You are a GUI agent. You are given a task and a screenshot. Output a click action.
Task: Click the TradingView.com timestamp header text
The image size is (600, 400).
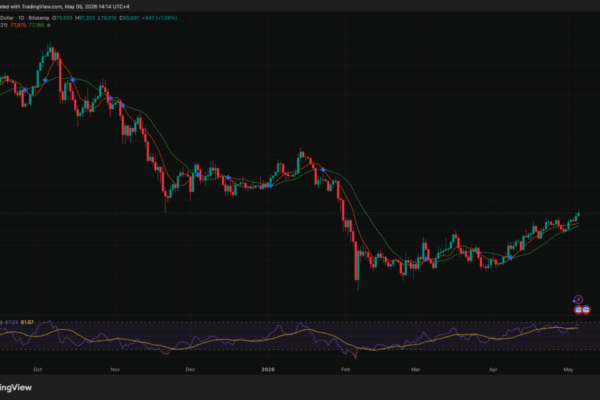65,7
